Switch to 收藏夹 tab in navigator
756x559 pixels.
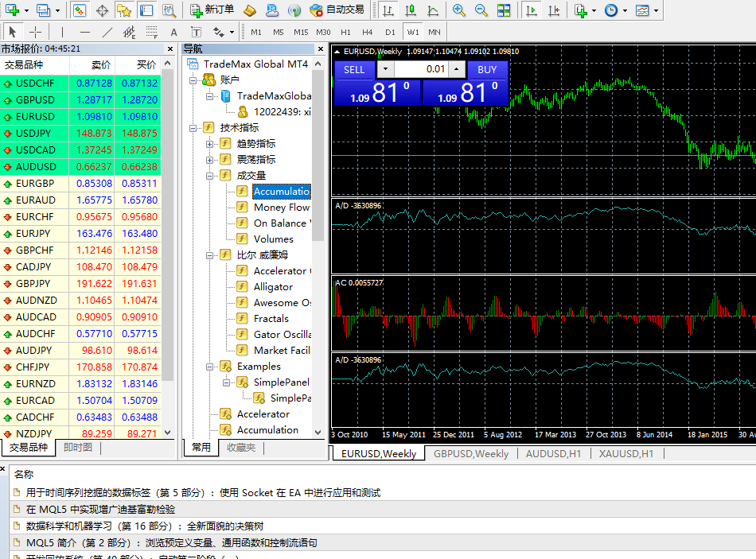(x=241, y=447)
